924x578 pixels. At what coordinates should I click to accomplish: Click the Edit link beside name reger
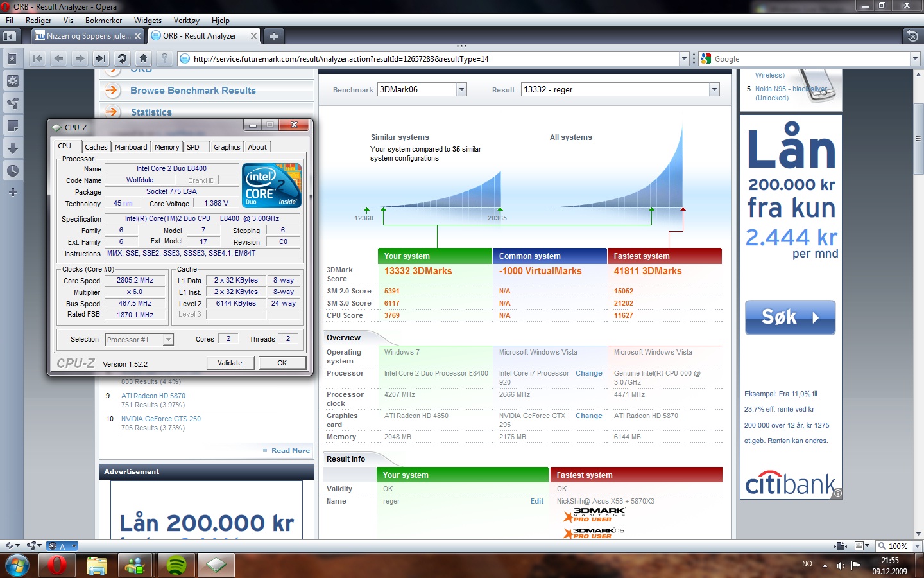[537, 501]
